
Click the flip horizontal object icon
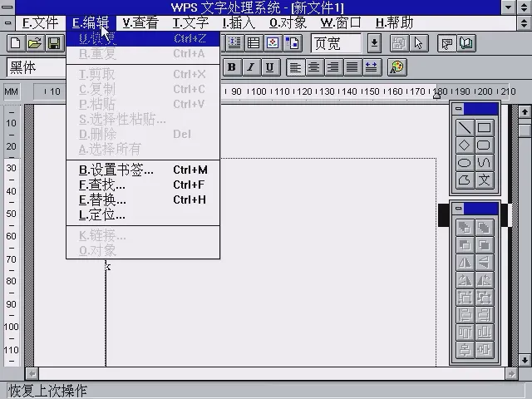[465, 263]
